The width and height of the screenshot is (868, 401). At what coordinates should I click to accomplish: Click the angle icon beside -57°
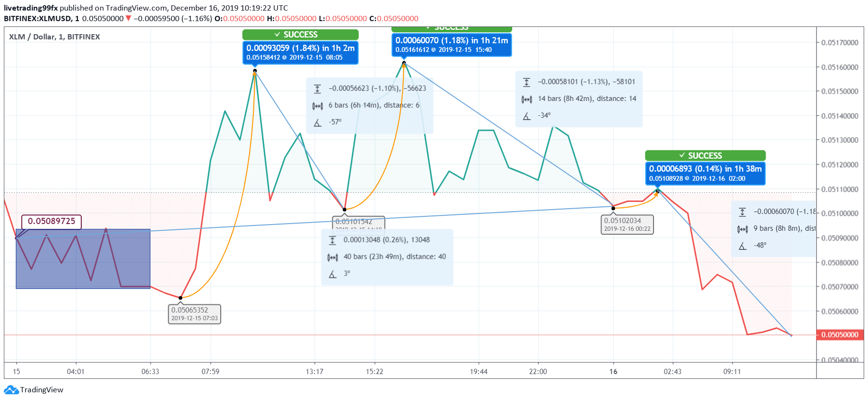pyautogui.click(x=317, y=123)
